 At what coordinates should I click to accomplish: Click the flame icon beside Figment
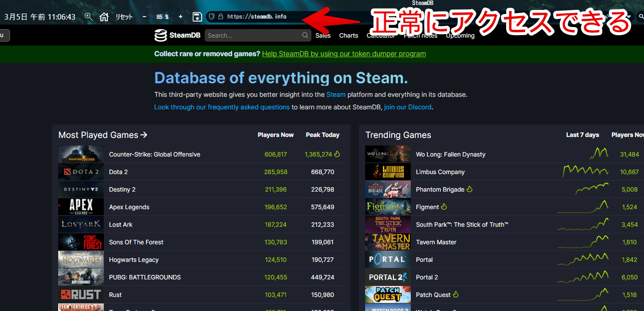444,207
